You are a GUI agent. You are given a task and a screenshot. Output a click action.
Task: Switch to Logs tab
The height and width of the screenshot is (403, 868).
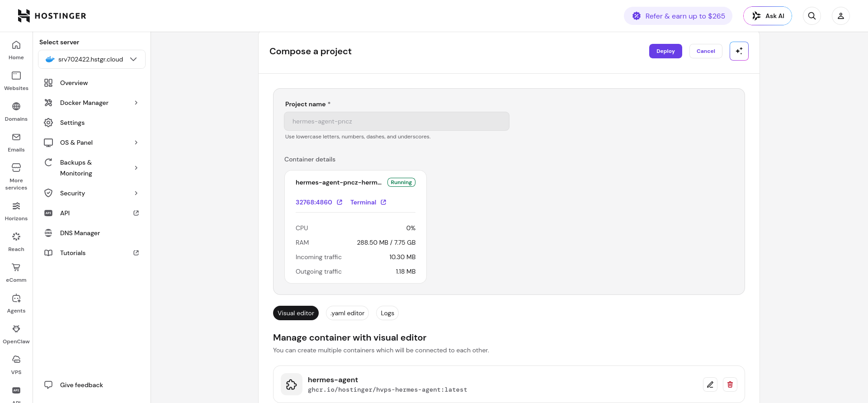387,313
